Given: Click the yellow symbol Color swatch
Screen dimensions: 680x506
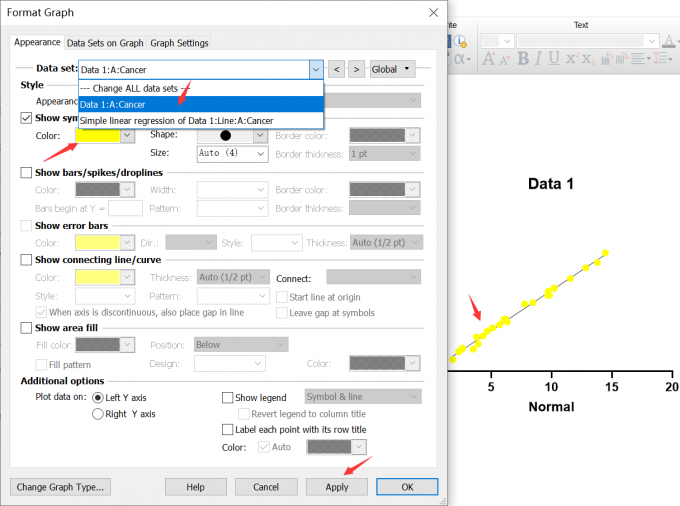Looking at the screenshot, I should pos(98,135).
